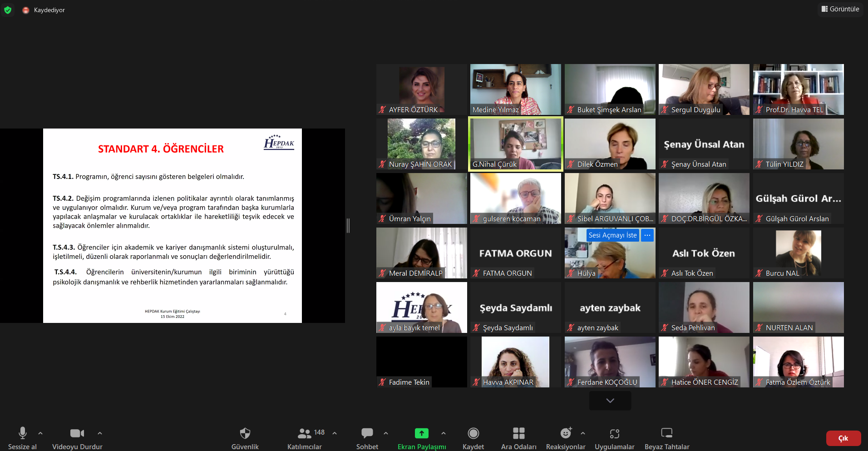The image size is (868, 451).
Task: Expand video options arrow beside camera
Action: click(x=100, y=433)
